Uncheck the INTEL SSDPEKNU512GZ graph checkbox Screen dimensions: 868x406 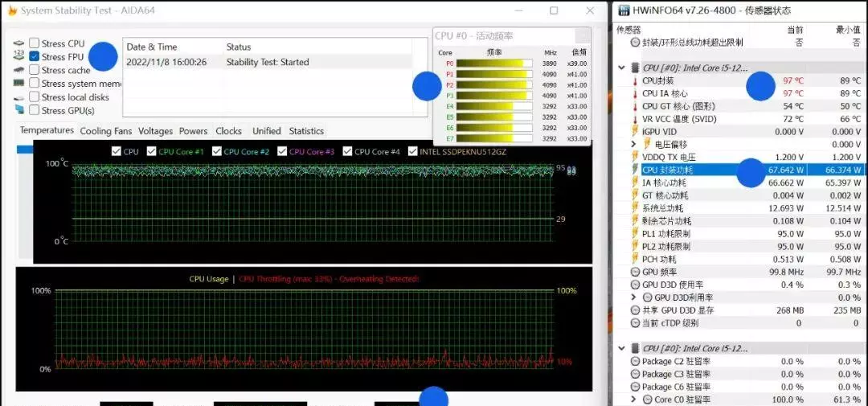412,151
